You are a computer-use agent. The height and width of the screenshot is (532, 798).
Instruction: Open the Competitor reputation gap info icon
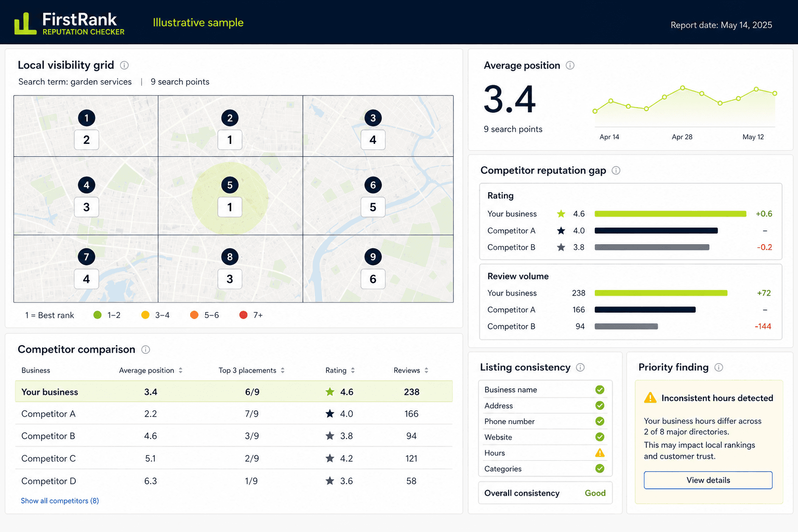click(x=616, y=170)
